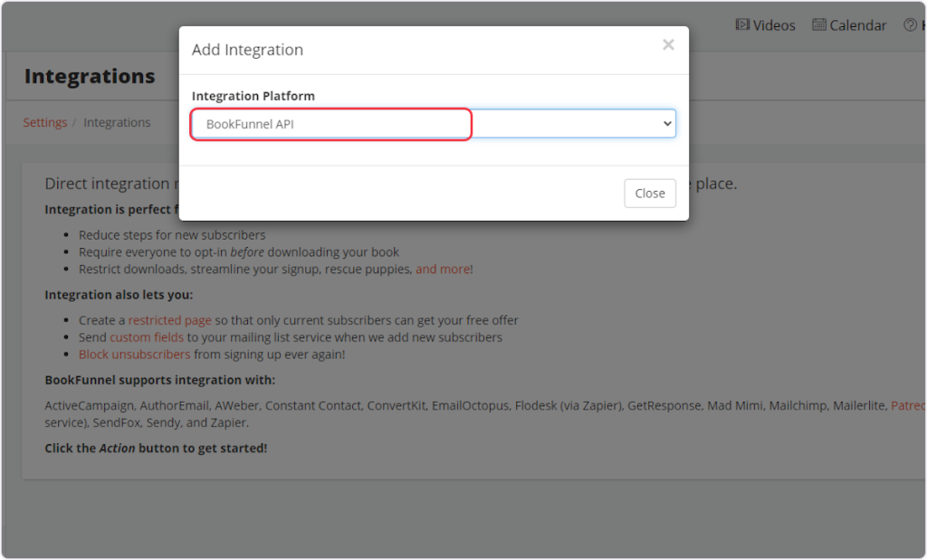The width and height of the screenshot is (927, 560).
Task: Click the Integration Platform field label
Action: [x=253, y=96]
